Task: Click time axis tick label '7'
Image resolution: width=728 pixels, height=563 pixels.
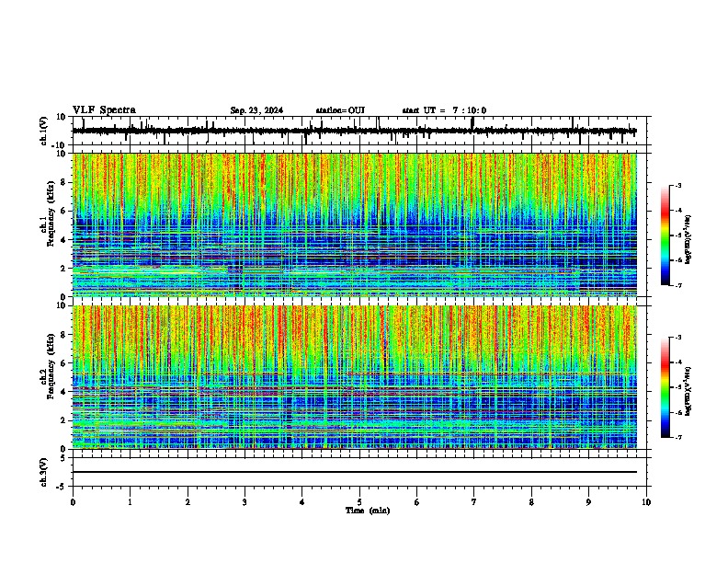Action: pos(474,502)
